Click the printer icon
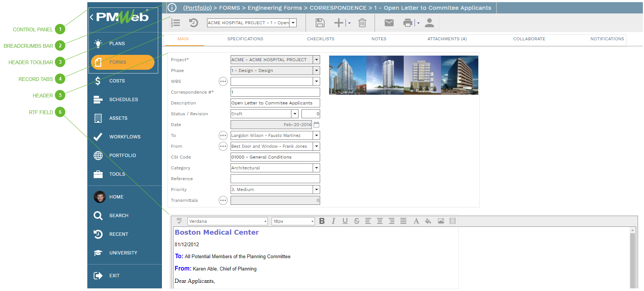 coord(408,23)
